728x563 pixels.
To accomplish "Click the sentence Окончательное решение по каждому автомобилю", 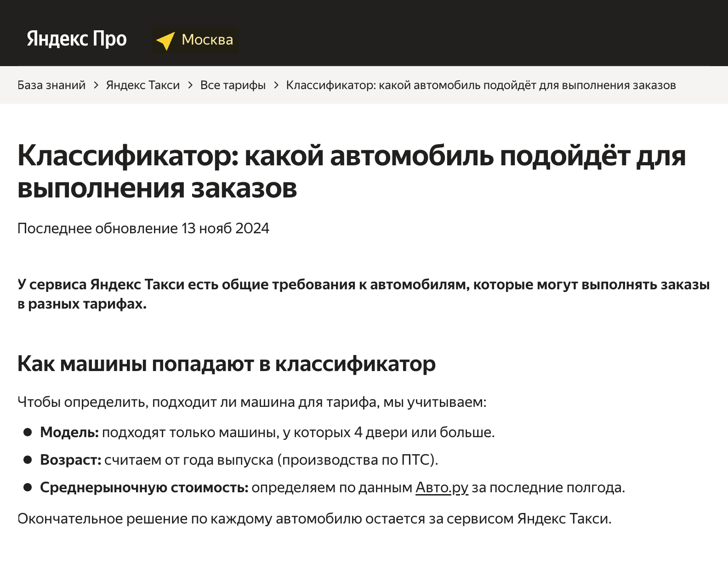I will 315,518.
